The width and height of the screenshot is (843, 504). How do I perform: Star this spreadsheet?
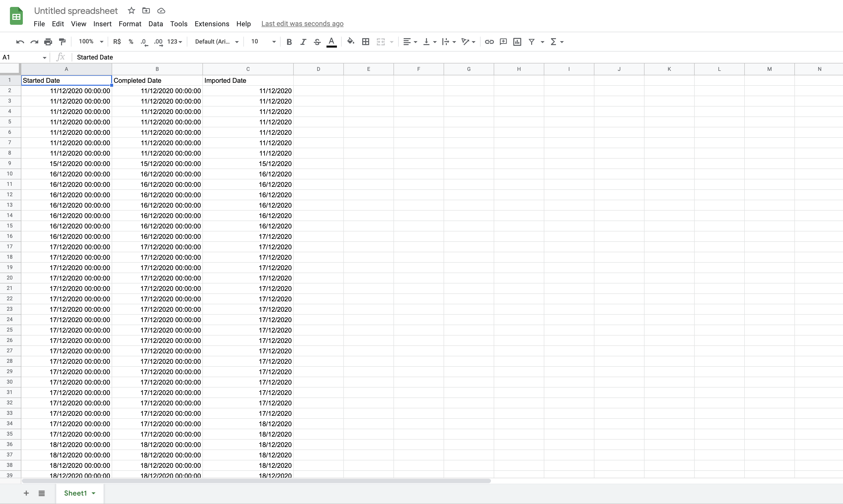click(131, 10)
